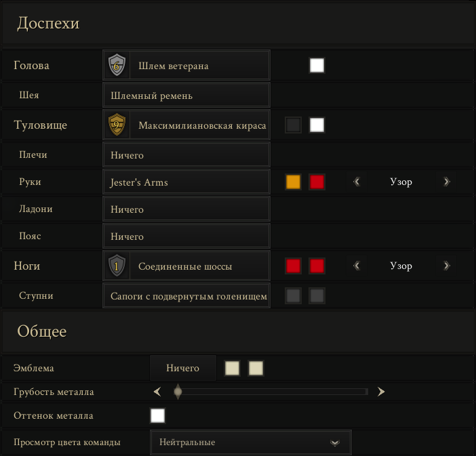This screenshot has width=476, height=456.
Task: Click the Эмблема Ничего button
Action: pyautogui.click(x=183, y=368)
